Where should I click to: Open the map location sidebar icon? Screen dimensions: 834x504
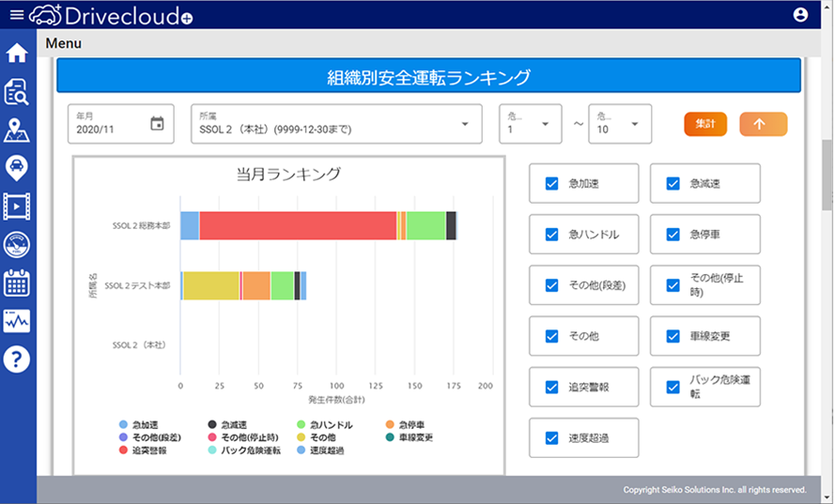[17, 130]
